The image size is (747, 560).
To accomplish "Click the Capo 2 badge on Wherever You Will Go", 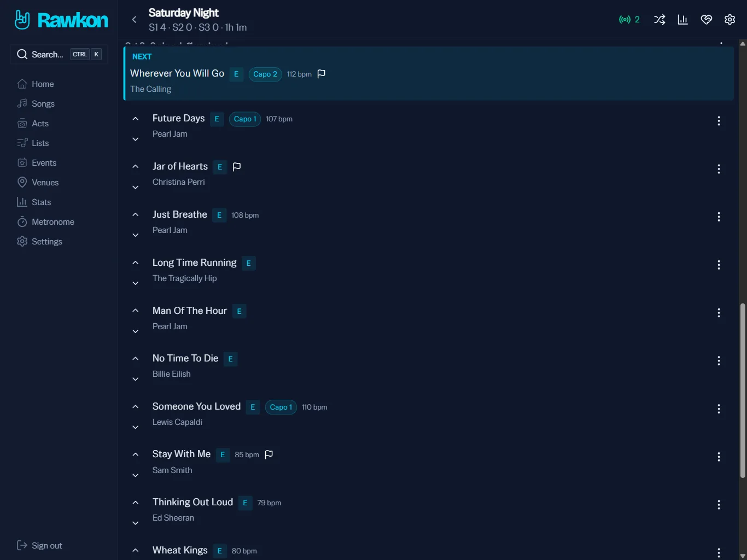I will [265, 74].
